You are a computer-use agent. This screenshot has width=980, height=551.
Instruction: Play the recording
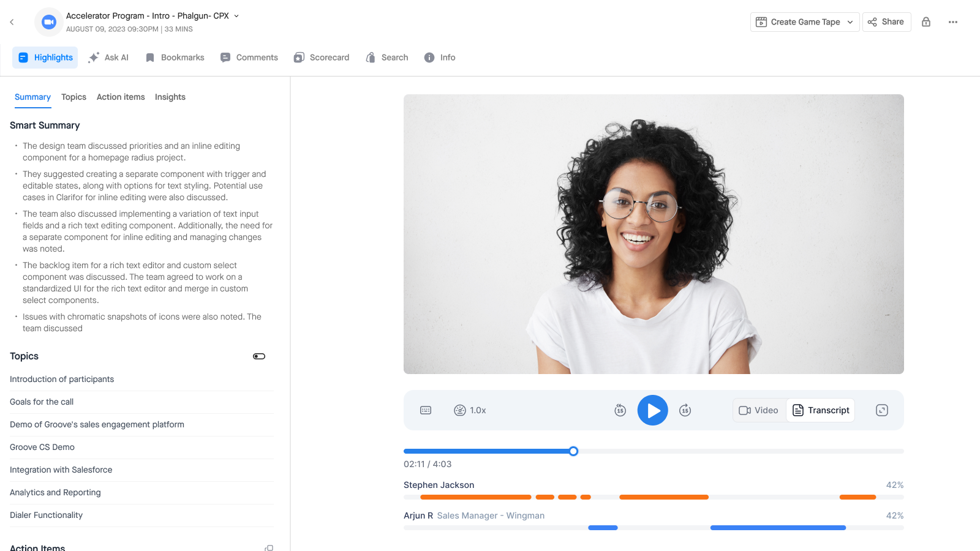pos(653,410)
